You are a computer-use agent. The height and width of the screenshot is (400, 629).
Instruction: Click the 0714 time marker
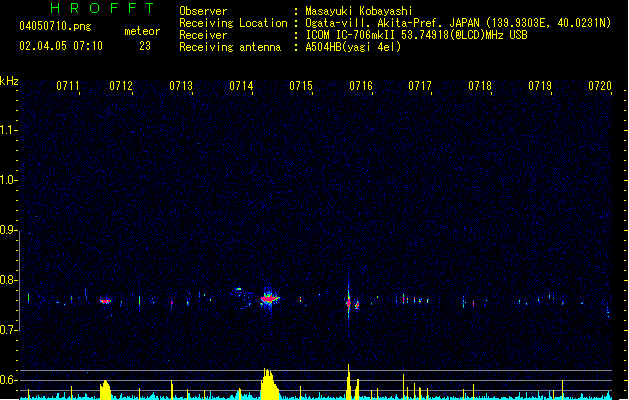click(x=241, y=86)
